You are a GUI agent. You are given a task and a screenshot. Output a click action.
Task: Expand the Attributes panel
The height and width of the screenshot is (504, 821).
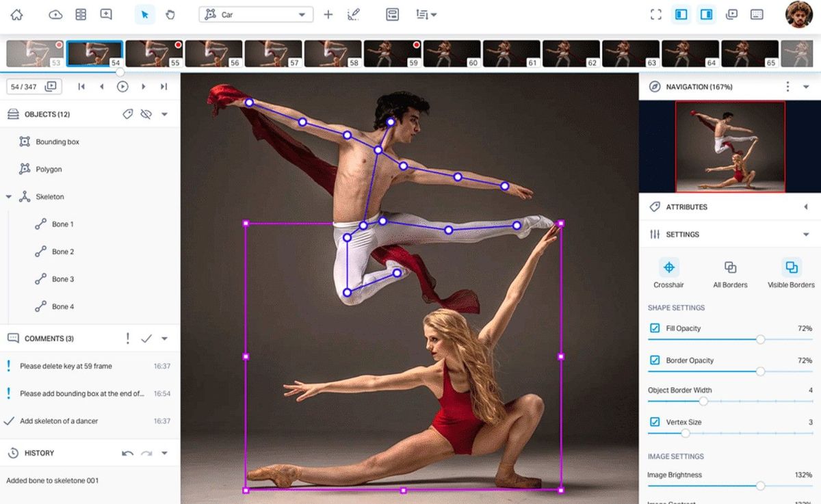805,207
